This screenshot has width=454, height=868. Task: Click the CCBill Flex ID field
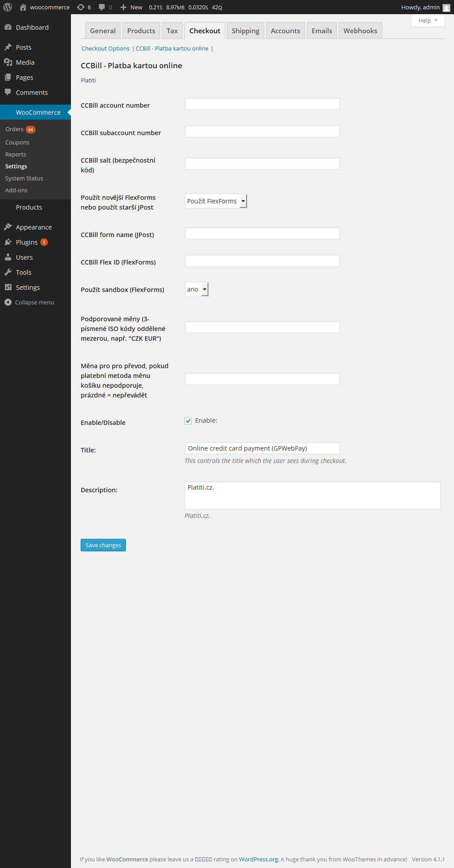point(262,261)
